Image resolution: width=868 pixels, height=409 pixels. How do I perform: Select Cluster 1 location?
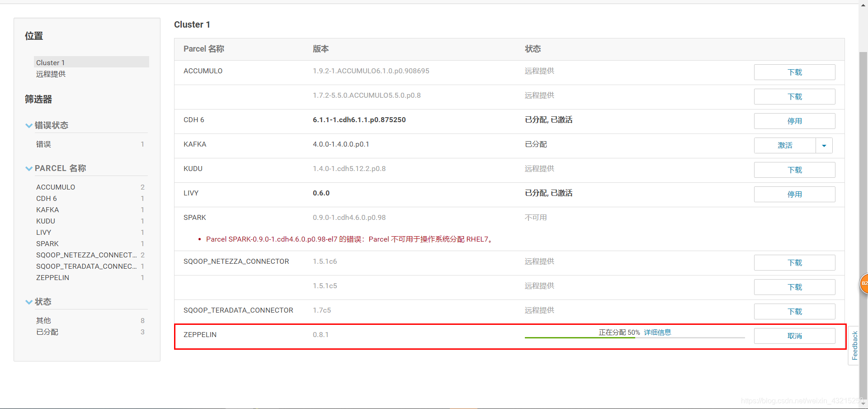91,62
